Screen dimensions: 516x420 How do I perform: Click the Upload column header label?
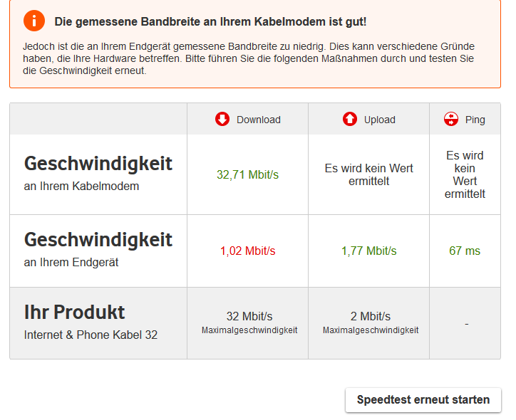point(379,120)
